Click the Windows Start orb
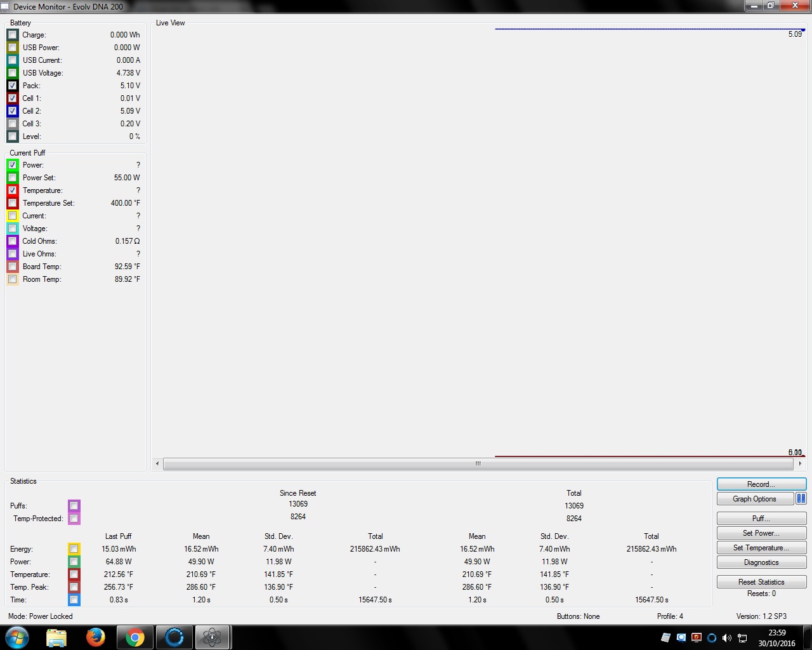This screenshot has height=650, width=812. coord(17,637)
